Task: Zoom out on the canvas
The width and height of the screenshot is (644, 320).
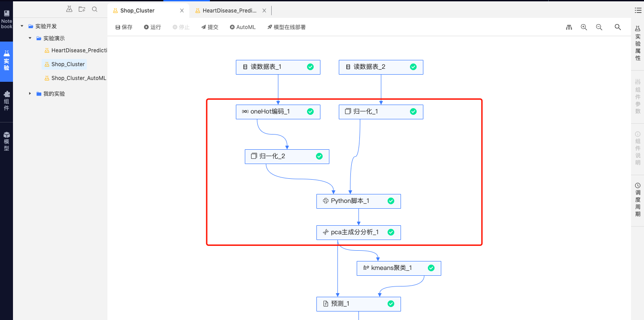Action: coord(599,27)
